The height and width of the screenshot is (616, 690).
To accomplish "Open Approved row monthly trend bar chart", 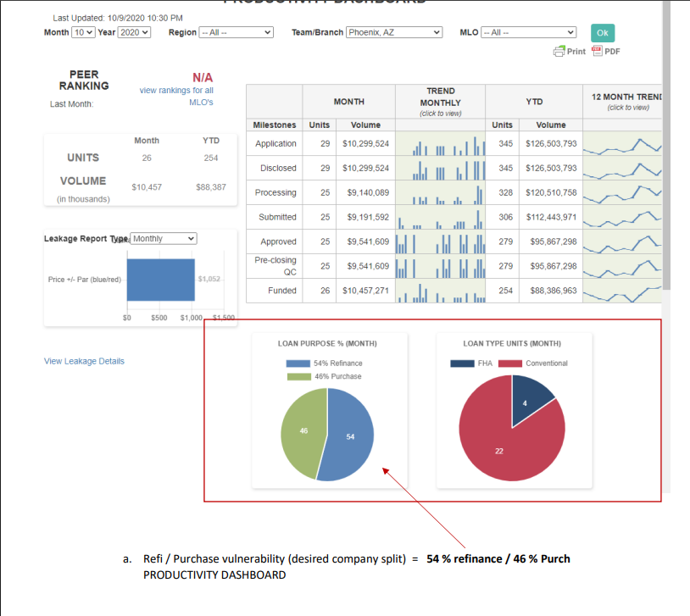I will click(440, 241).
